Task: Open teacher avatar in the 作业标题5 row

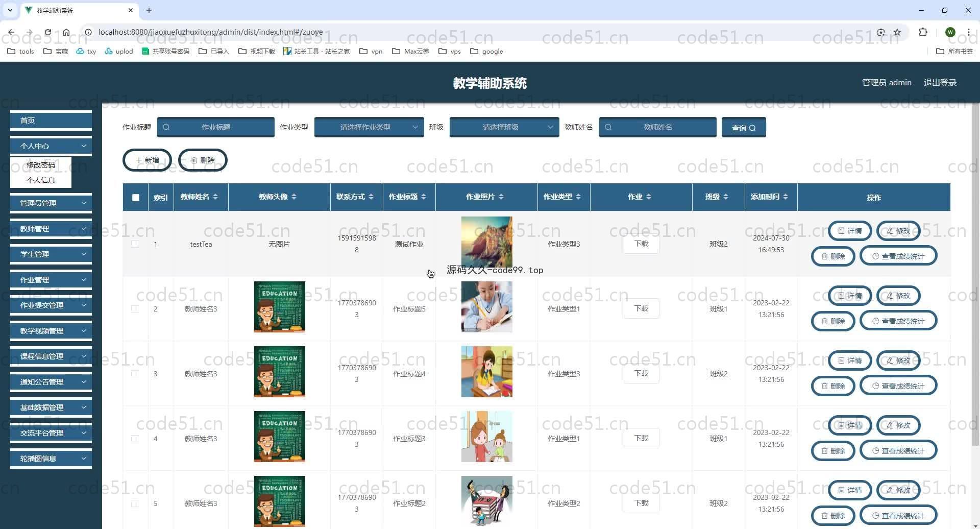Action: pos(280,307)
